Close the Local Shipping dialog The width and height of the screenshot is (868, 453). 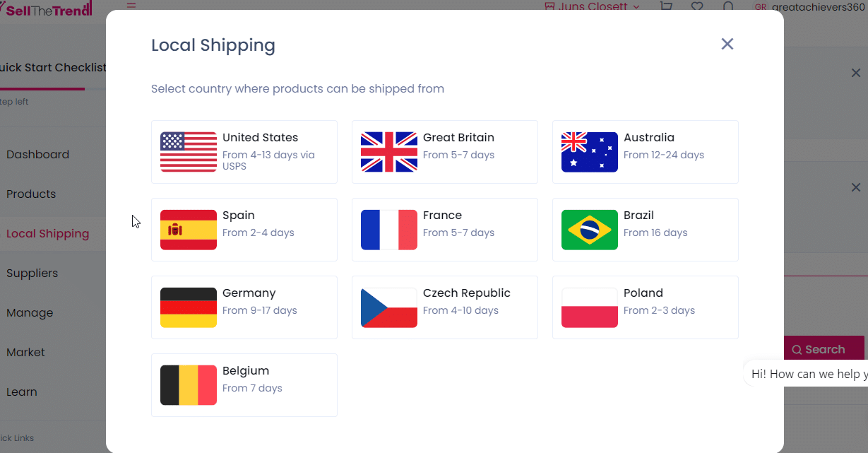727,44
